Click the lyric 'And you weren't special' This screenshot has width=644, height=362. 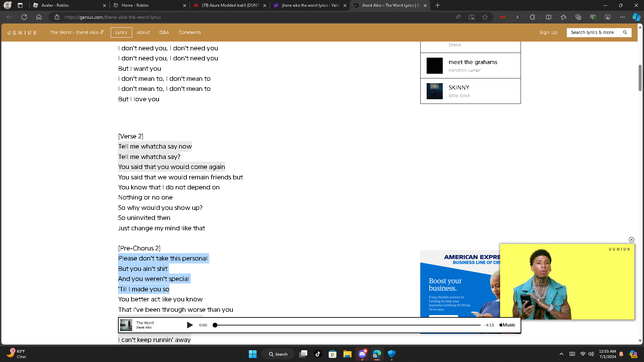[154, 279]
